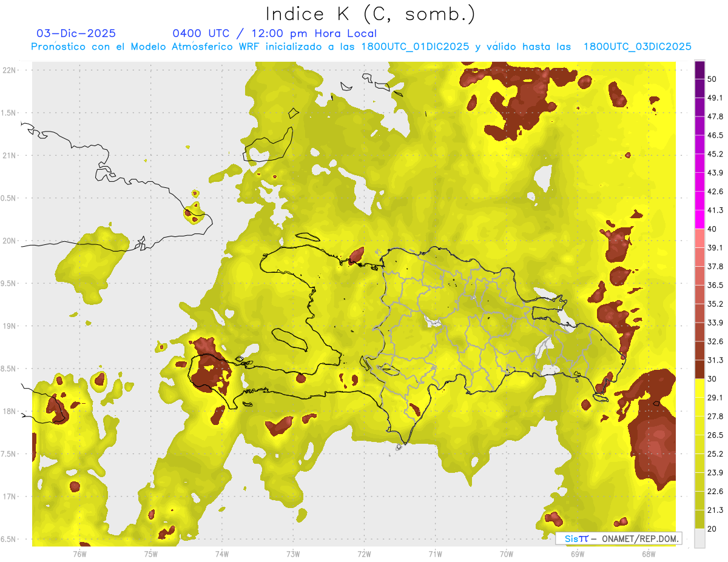Select the '36.5' color scale value

pos(715,285)
